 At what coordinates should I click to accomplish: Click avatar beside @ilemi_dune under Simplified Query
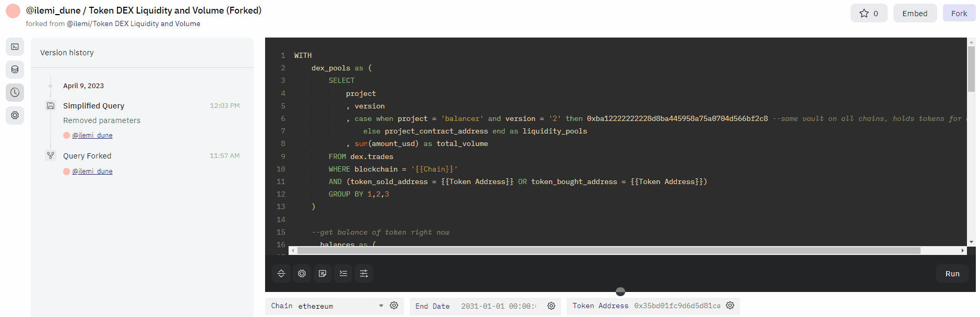pyautogui.click(x=66, y=135)
